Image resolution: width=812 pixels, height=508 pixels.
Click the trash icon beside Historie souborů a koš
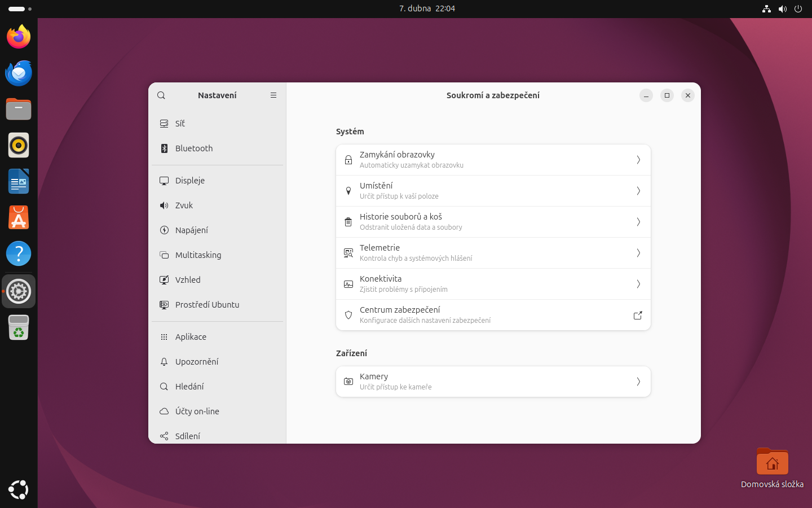(348, 222)
